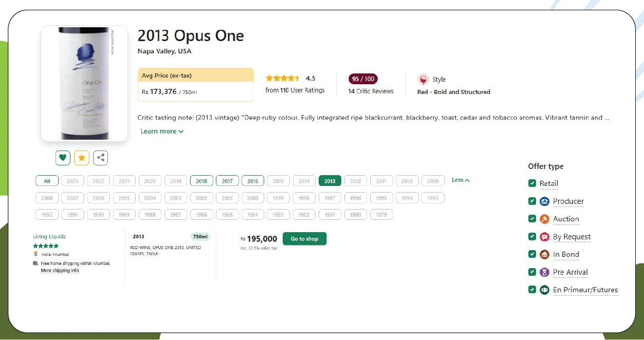644x340 pixels.
Task: Select the 2008 vintage chip
Action: 47,198
